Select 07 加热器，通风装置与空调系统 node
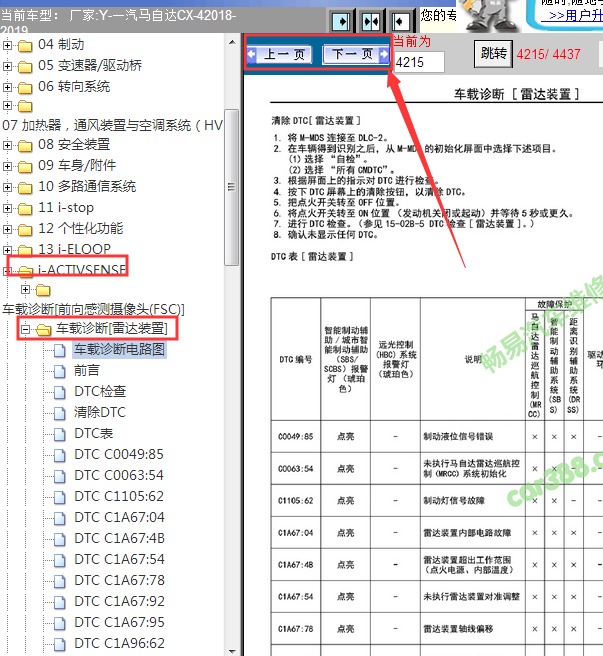Image resolution: width=603 pixels, height=656 pixels. pyautogui.click(x=112, y=125)
